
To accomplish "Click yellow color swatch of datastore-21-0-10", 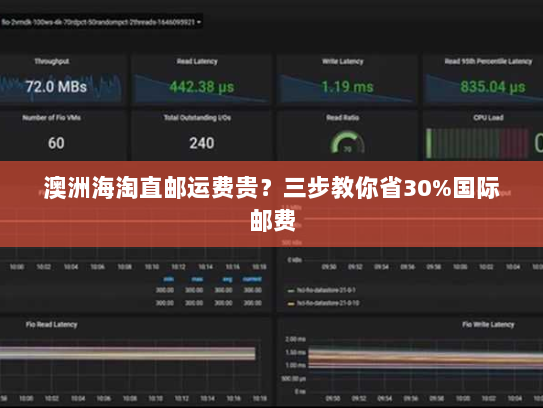I will pyautogui.click(x=291, y=304).
